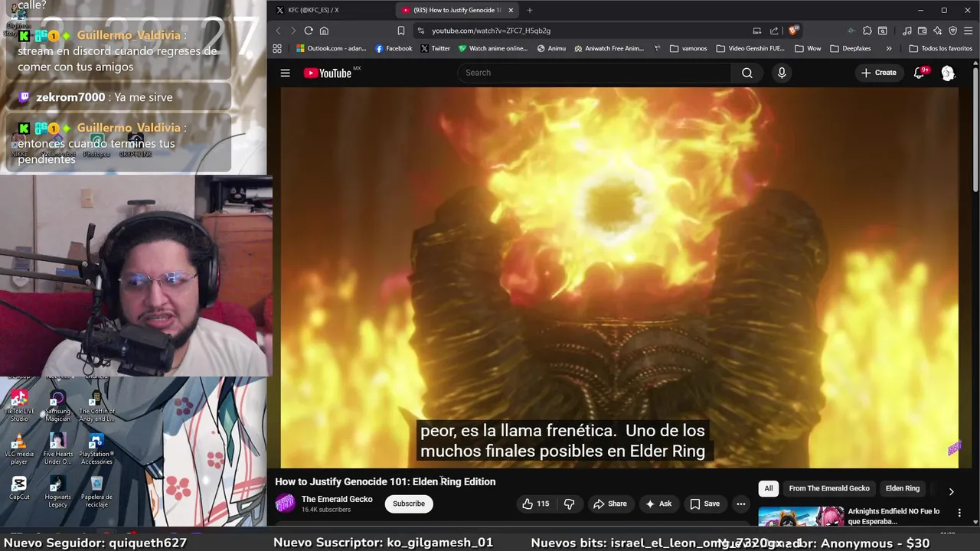Open The Emerald Gecko channel avatar
Viewport: 980px width, 551px height.
[285, 503]
